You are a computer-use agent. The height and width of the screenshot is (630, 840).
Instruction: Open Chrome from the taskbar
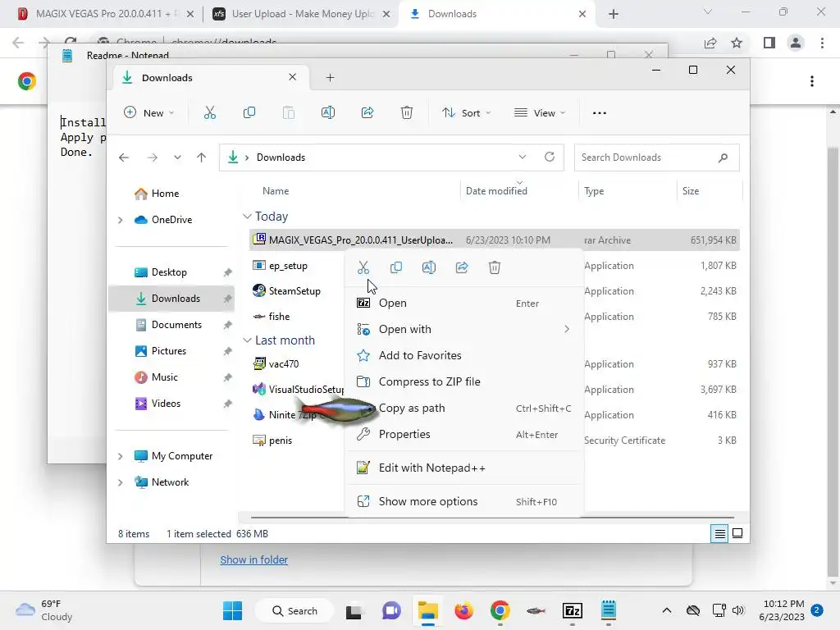coord(500,610)
